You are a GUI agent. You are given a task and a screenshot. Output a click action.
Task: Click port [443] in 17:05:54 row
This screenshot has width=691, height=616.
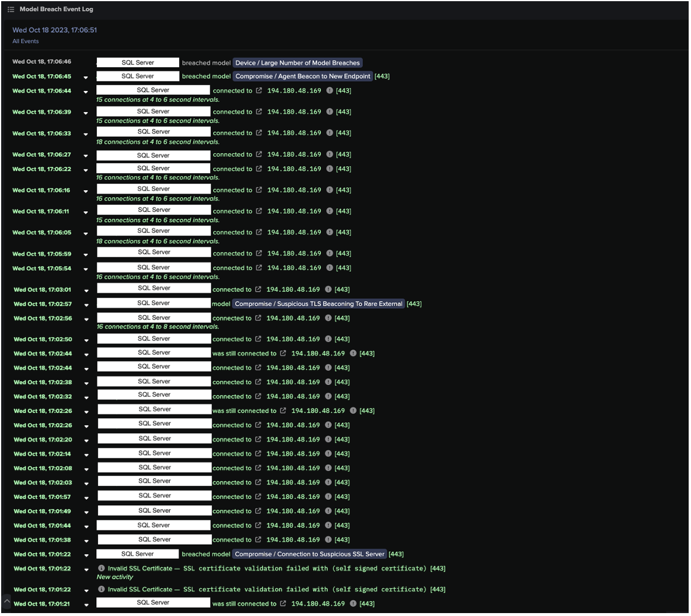(x=344, y=268)
